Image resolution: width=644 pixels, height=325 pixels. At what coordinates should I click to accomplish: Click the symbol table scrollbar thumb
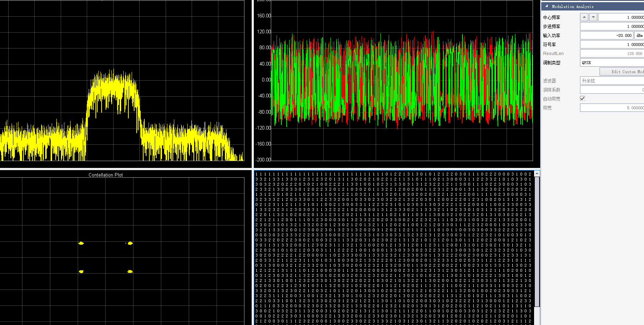click(537, 241)
